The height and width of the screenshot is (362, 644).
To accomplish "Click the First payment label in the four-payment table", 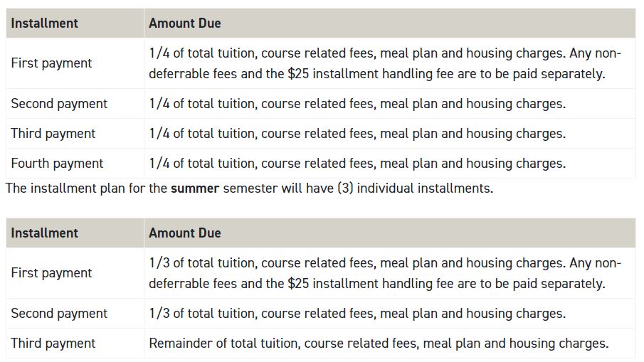I will [x=51, y=63].
